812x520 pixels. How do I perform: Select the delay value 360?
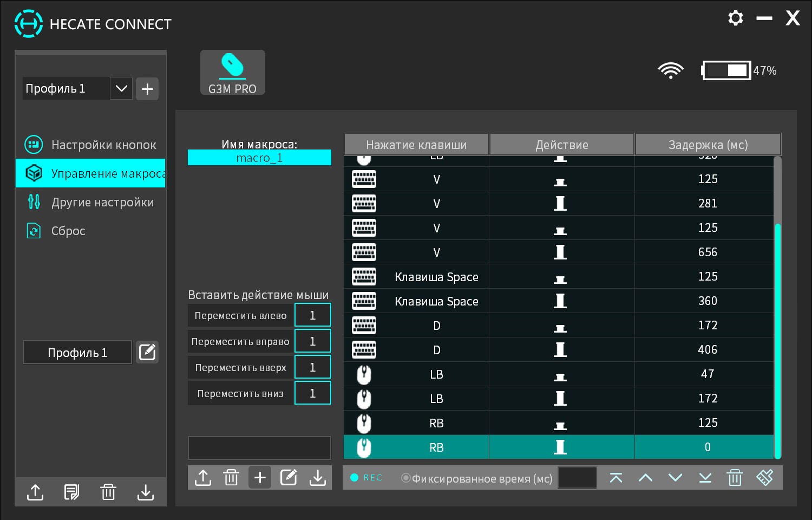point(708,301)
